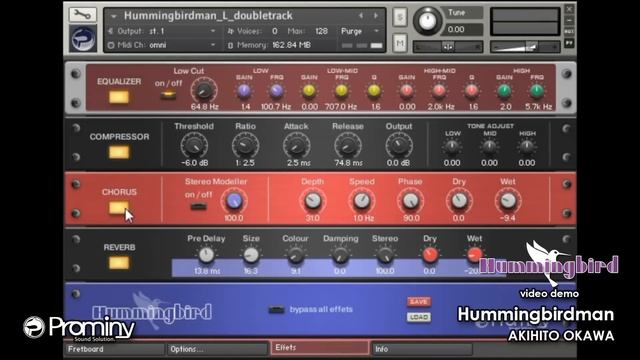Open instrument edit mode with wrench icon
This screenshot has height=360, width=640.
[x=83, y=15]
